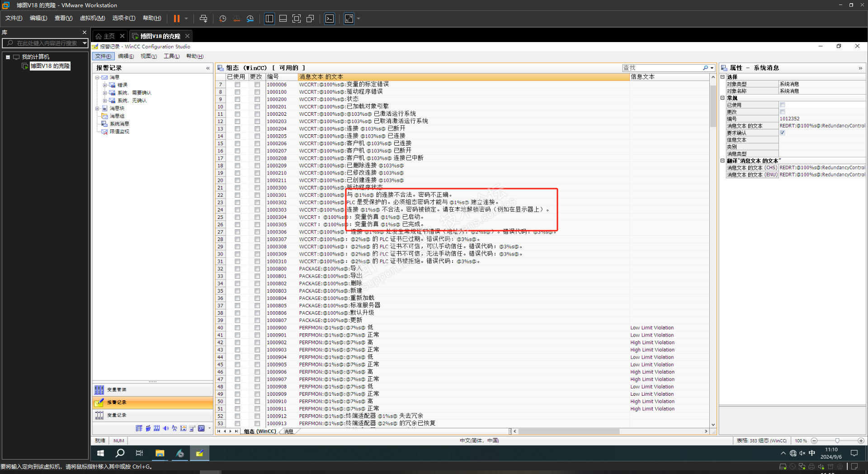
Task: Click the stretch guest display icon
Action: 349,19
